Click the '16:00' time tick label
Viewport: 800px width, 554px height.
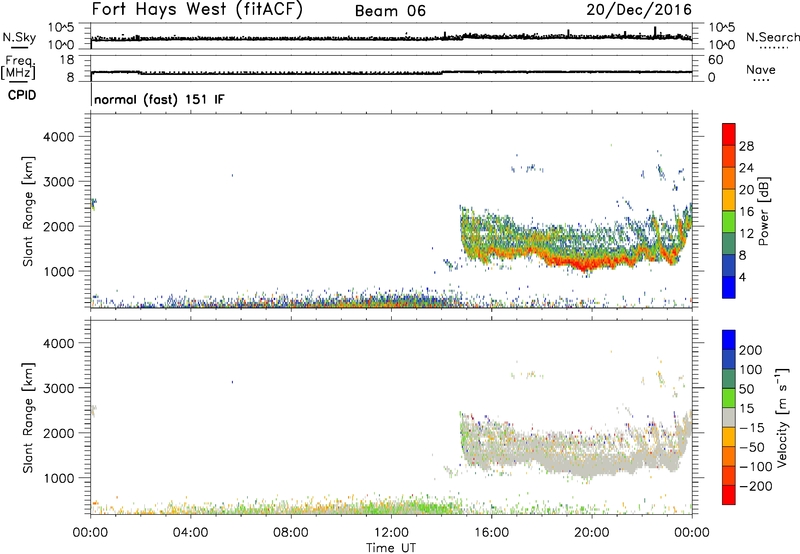tap(491, 533)
